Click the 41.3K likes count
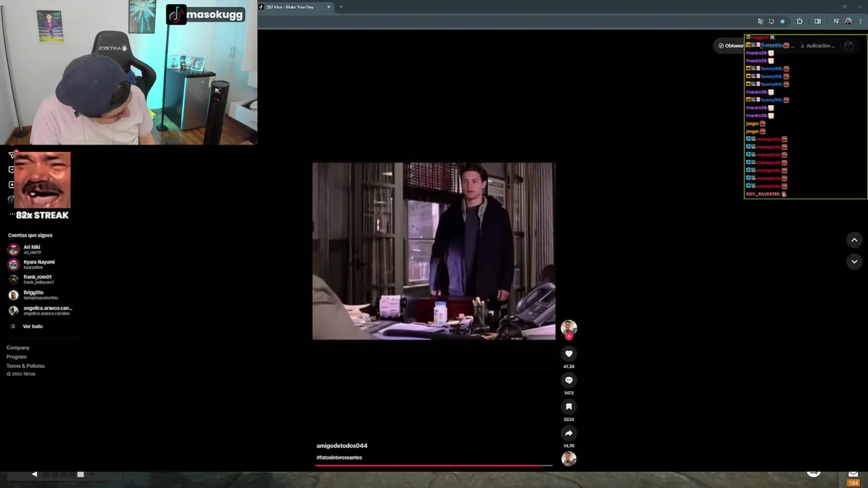 (x=569, y=367)
